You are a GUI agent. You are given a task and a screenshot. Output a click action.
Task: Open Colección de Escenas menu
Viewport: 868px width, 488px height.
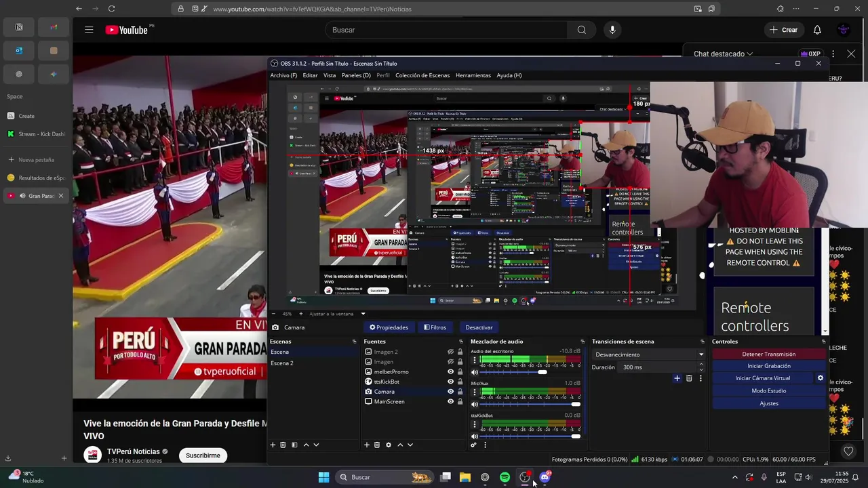point(422,75)
